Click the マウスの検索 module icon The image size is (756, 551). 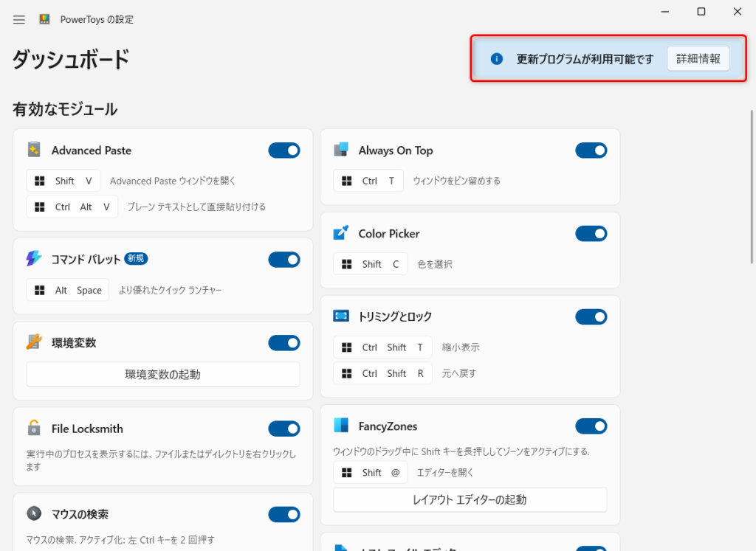34,513
